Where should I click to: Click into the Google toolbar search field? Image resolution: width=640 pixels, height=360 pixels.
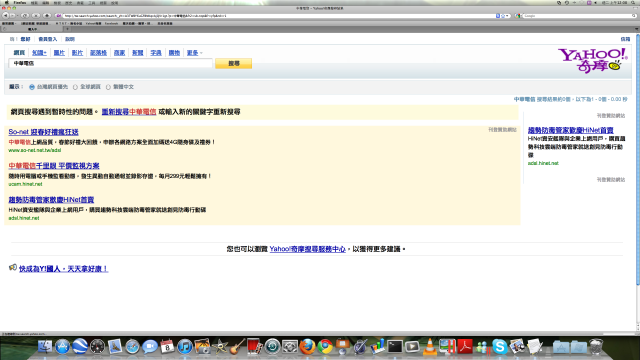click(577, 16)
